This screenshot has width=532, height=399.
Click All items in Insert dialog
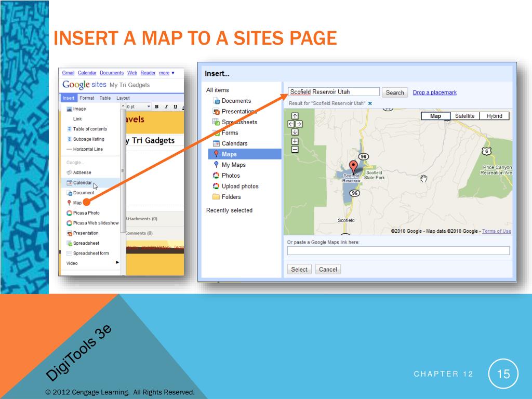pos(218,90)
